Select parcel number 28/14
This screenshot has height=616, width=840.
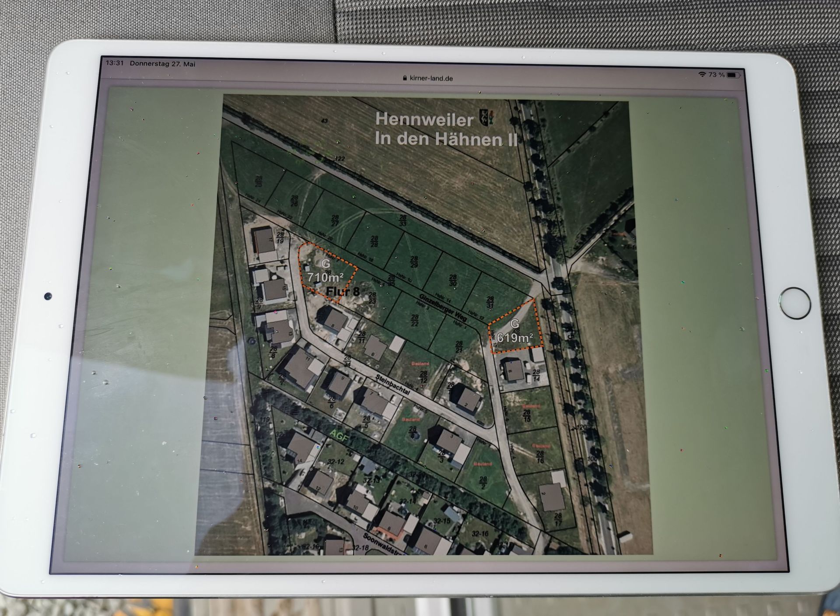click(x=536, y=376)
